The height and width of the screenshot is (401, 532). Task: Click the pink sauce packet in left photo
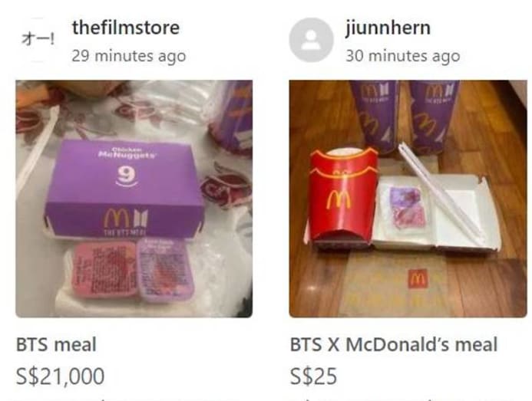(104, 269)
